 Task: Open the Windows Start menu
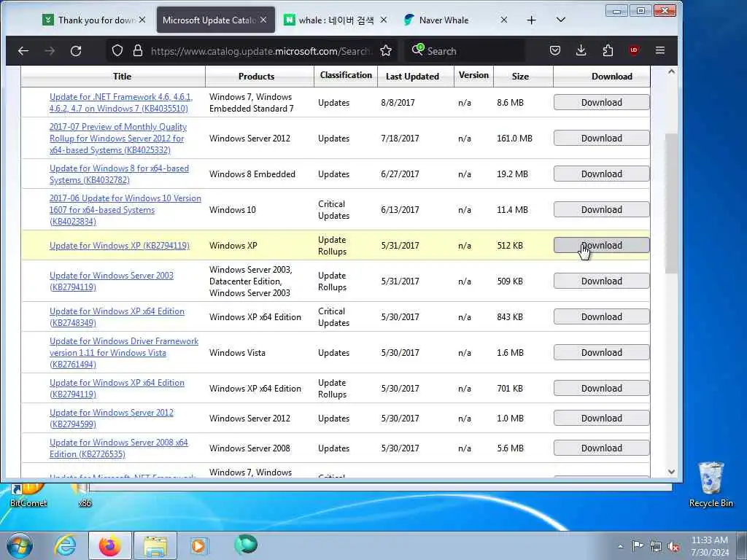click(x=20, y=545)
